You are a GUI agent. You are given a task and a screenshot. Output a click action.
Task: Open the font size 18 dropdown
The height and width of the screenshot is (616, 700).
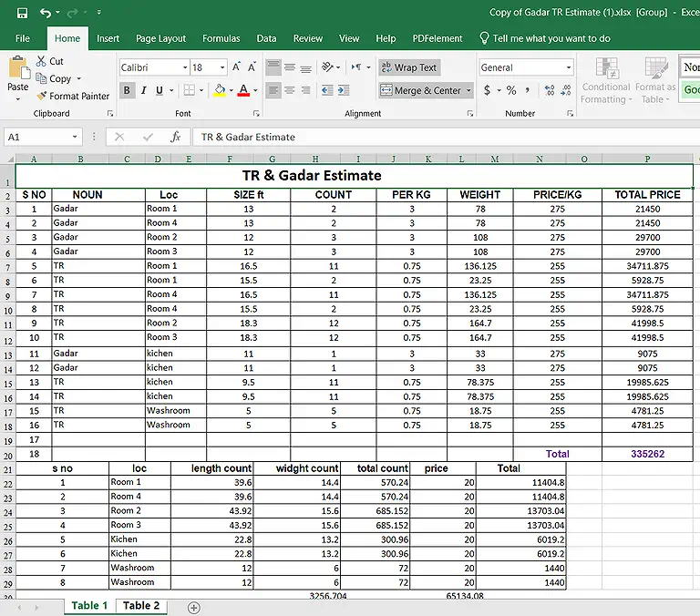pos(222,67)
